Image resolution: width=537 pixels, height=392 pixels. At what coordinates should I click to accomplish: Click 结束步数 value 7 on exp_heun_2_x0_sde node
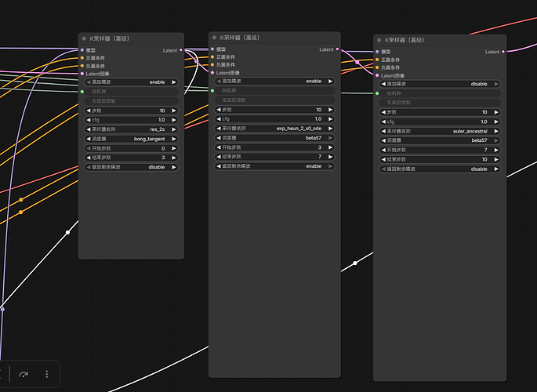click(320, 157)
